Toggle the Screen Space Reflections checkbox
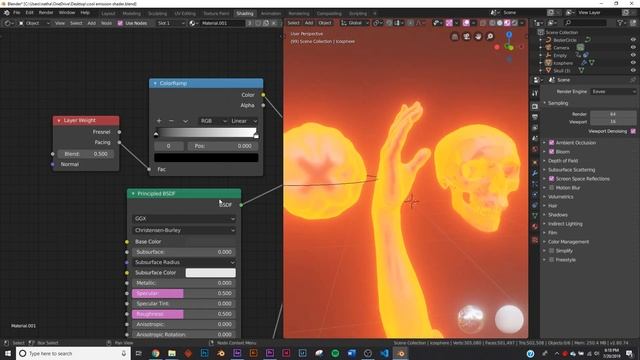The image size is (640, 360). (x=551, y=179)
